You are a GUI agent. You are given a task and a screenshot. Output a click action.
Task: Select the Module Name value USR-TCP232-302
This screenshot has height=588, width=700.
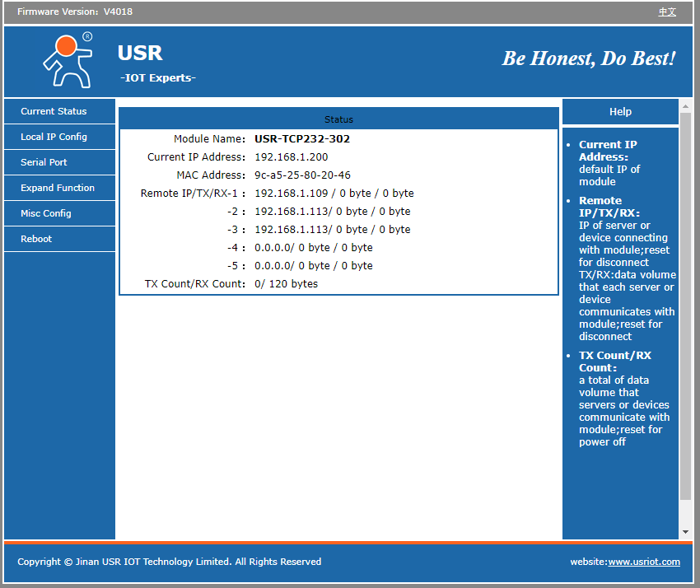(x=302, y=138)
